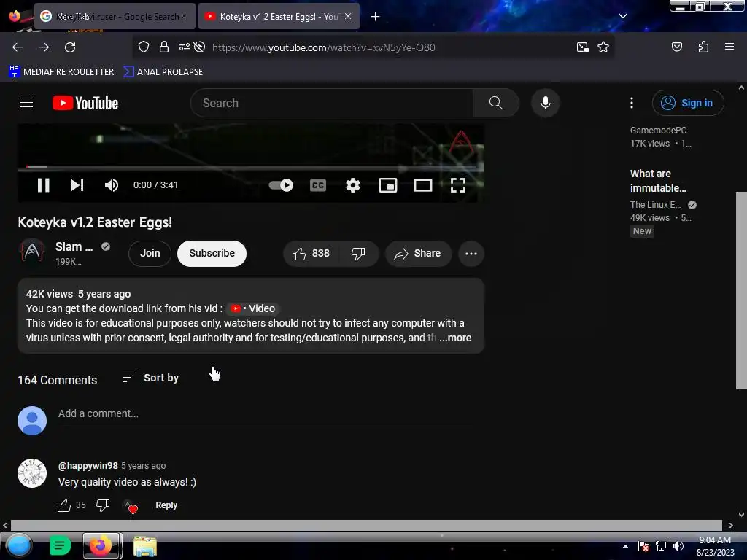Search with your voice microphone
This screenshot has height=560, width=747.
tap(546, 103)
